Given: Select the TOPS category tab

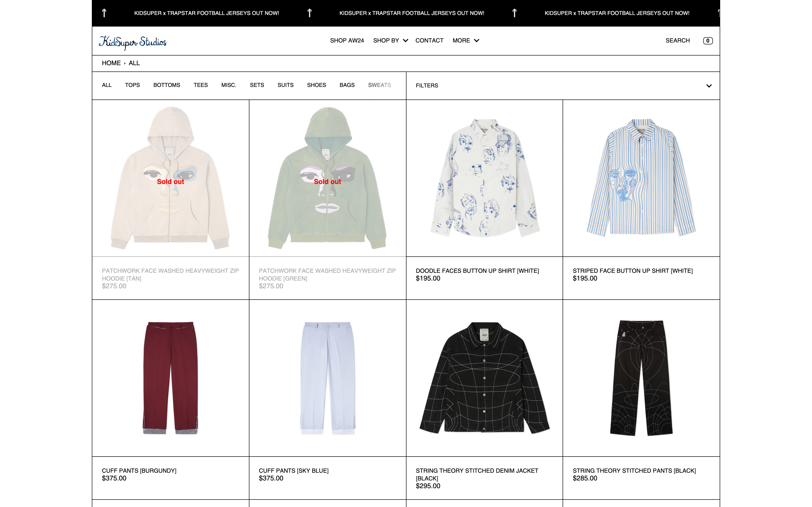Looking at the screenshot, I should pos(132,85).
